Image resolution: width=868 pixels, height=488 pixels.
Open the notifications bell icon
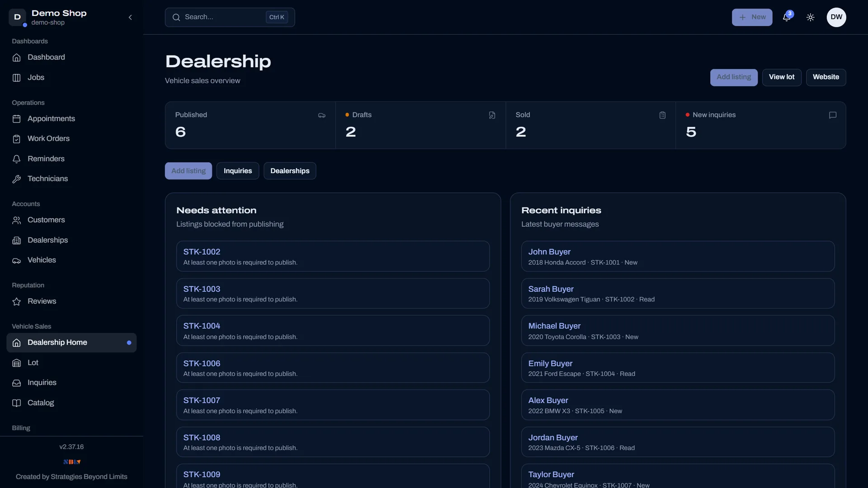point(787,17)
